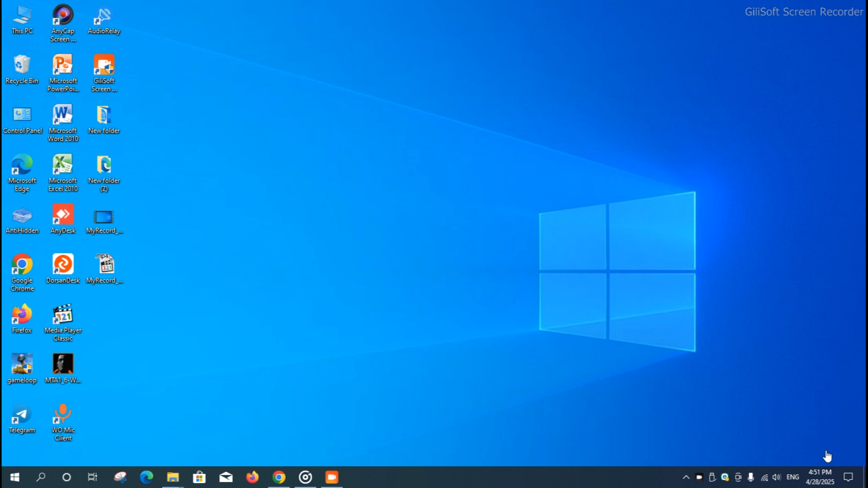
Task: Open the Windows Start menu
Action: click(14, 477)
